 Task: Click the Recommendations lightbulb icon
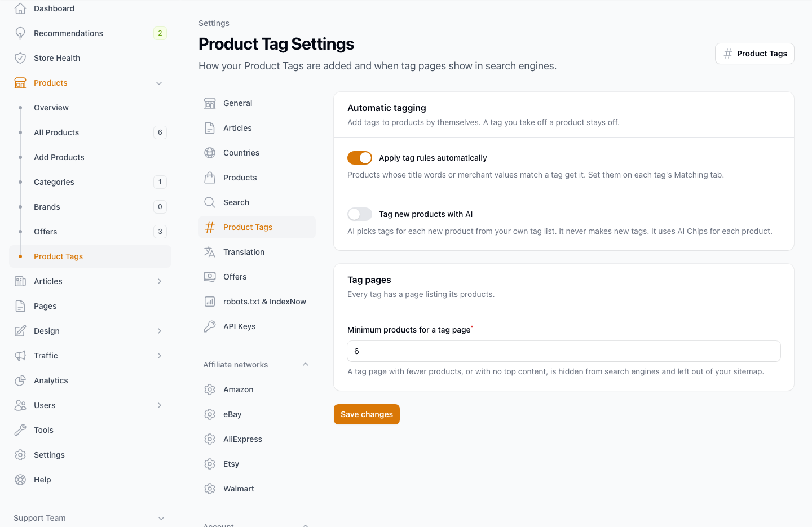(20, 33)
